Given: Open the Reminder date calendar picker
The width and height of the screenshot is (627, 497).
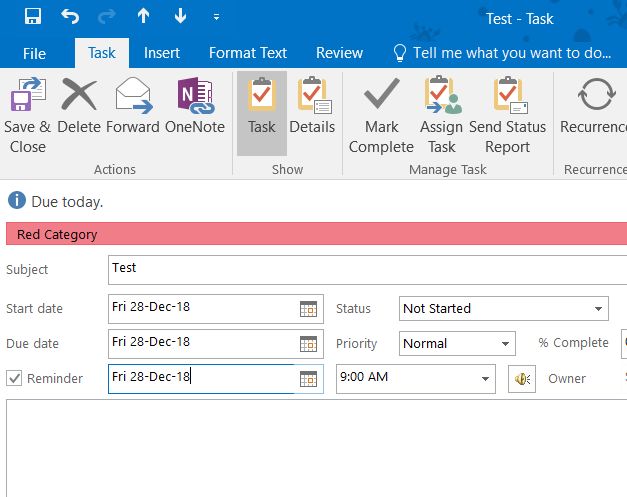Looking at the screenshot, I should click(x=308, y=379).
